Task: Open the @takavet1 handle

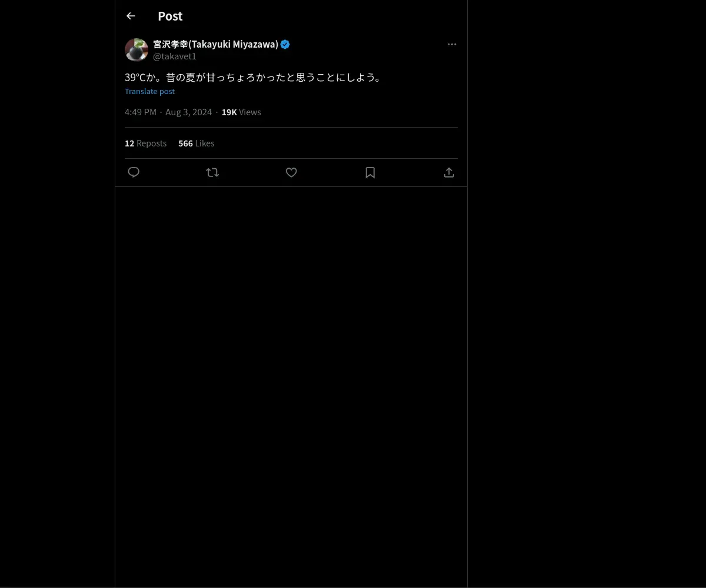Action: click(175, 56)
